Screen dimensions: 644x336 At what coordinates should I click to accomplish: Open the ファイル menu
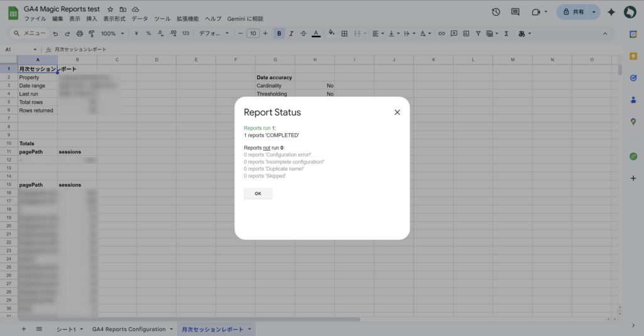[x=35, y=19]
